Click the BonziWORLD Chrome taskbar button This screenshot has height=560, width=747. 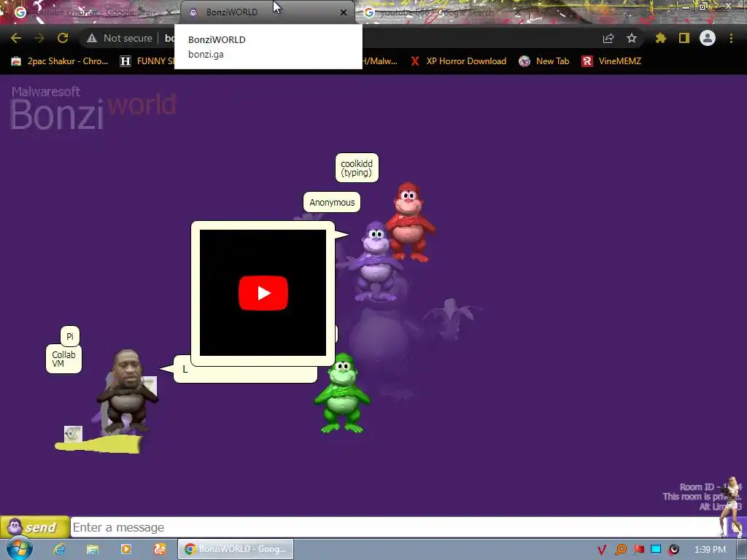point(236,549)
